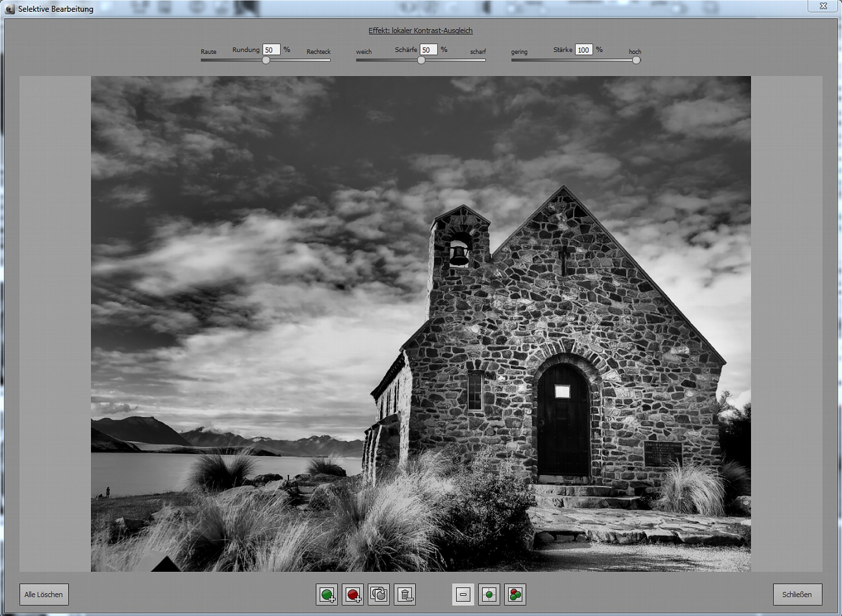This screenshot has width=842, height=616.
Task: Click the duplicate selection area icon
Action: coord(379,594)
